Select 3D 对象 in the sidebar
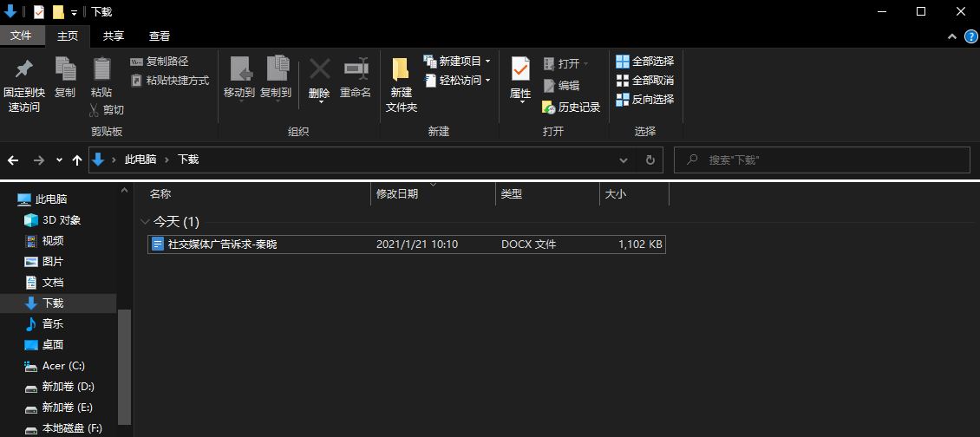Screen dimensions: 980x437 53,220
